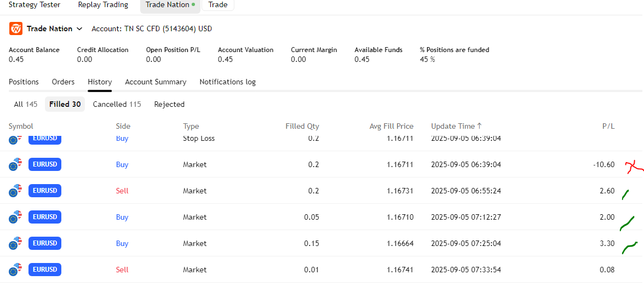The width and height of the screenshot is (644, 286).
Task: Select the Rejected orders filter
Action: pyautogui.click(x=169, y=104)
